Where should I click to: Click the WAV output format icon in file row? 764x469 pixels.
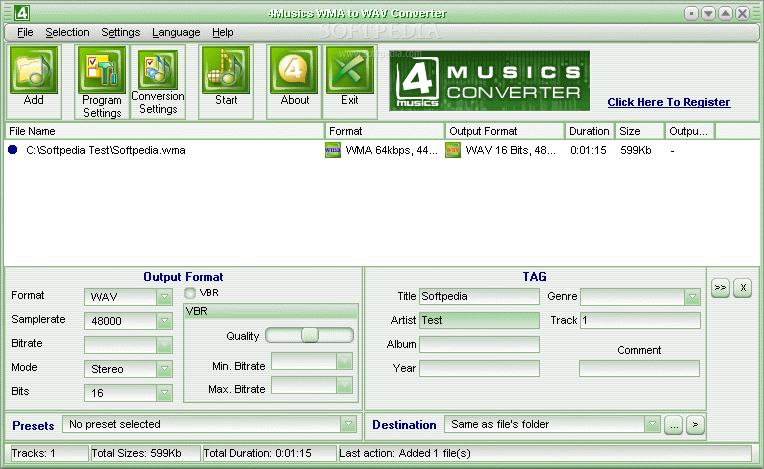453,150
